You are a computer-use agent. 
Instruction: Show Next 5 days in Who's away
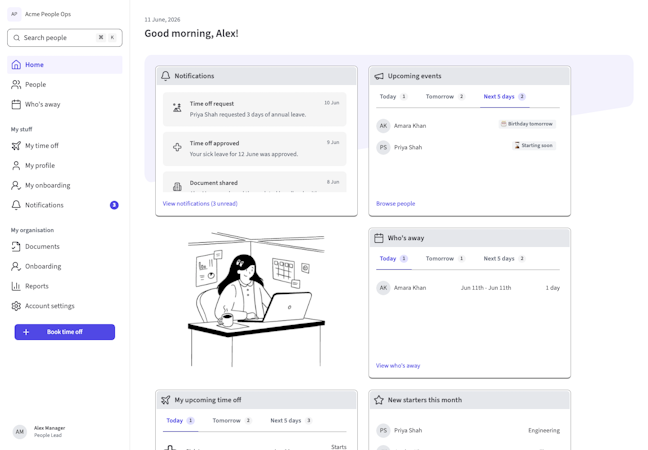click(x=504, y=259)
